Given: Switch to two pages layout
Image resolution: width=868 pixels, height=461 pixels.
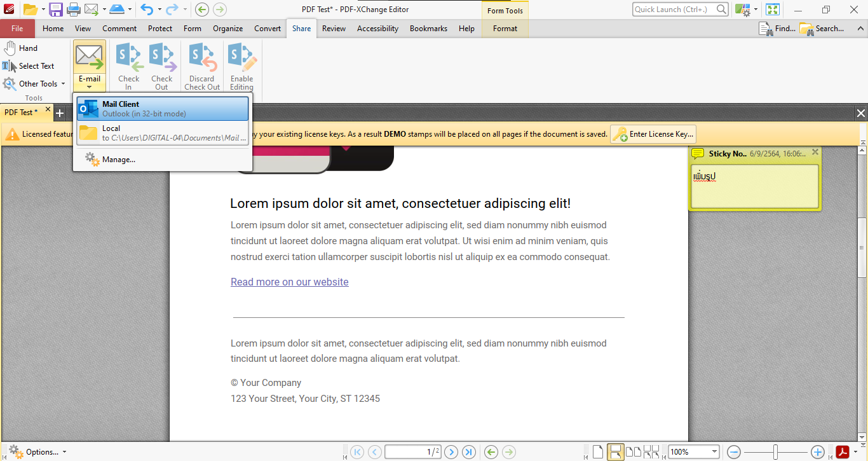Looking at the screenshot, I should click(x=634, y=452).
